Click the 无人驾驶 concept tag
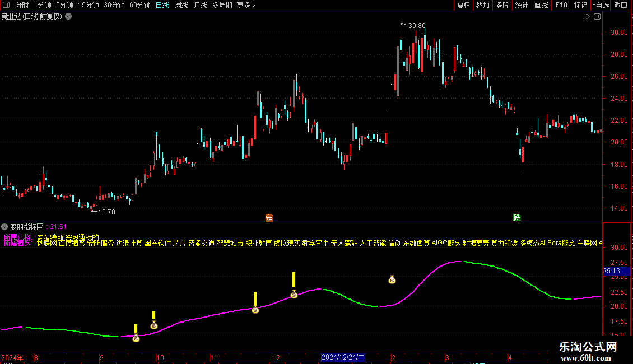The width and height of the screenshot is (633, 364). tap(344, 244)
